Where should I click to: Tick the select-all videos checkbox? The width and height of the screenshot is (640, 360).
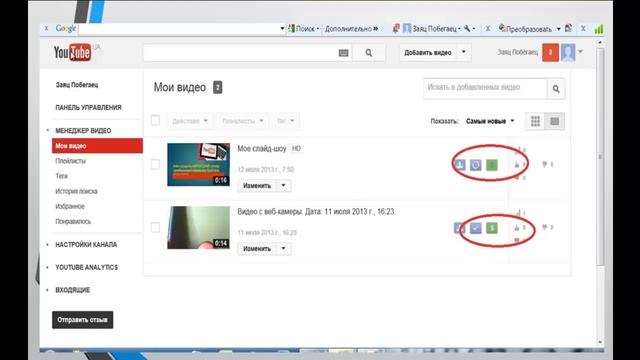pyautogui.click(x=155, y=120)
